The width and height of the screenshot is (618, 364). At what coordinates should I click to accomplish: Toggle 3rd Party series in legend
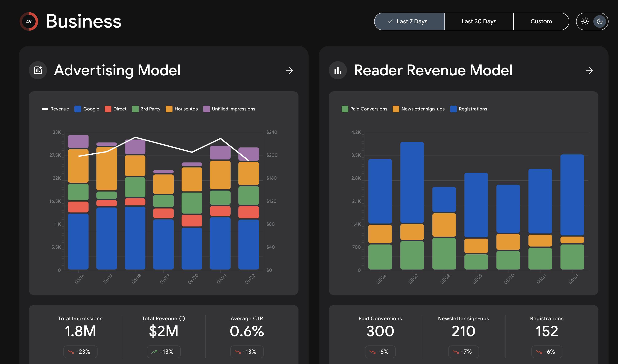(x=146, y=109)
